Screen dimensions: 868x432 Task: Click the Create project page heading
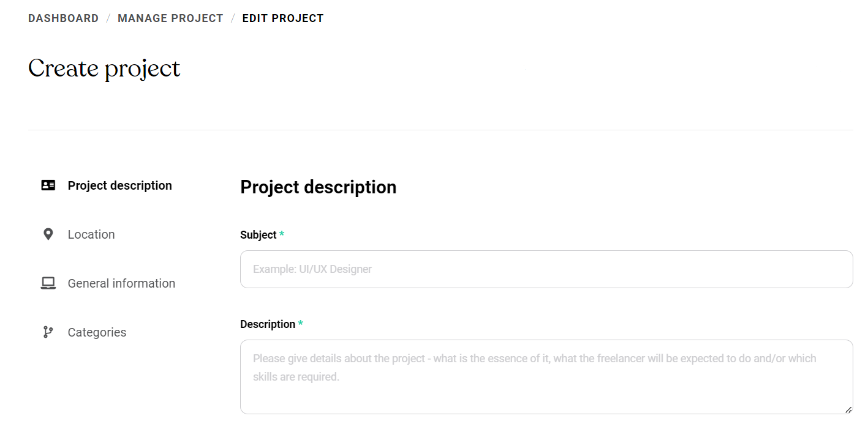tap(104, 68)
